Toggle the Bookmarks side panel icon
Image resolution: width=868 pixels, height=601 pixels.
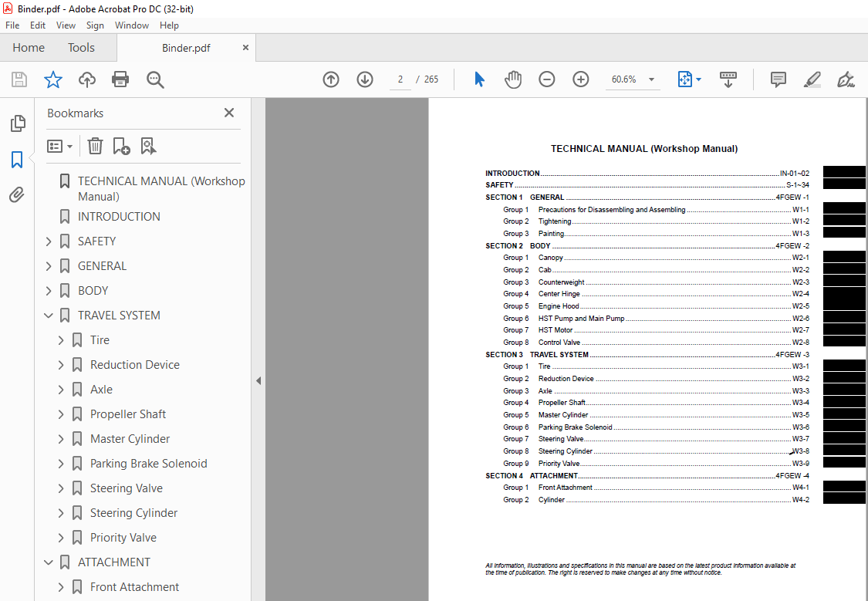click(17, 160)
